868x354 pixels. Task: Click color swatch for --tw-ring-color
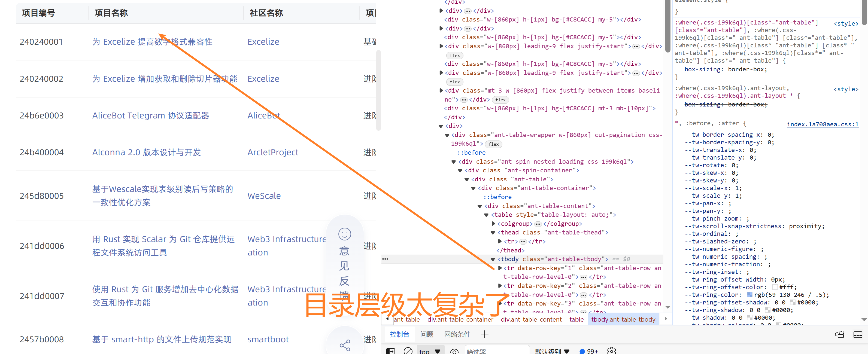(x=749, y=295)
